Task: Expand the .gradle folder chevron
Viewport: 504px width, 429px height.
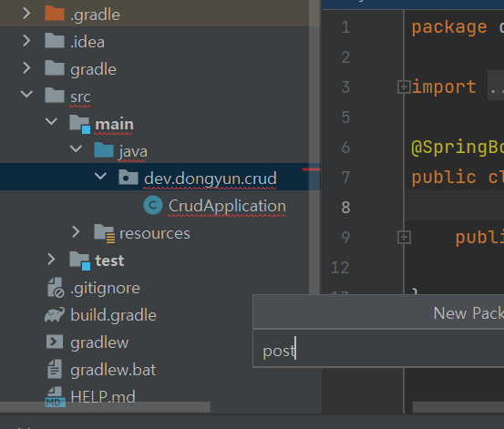Action: 27,14
